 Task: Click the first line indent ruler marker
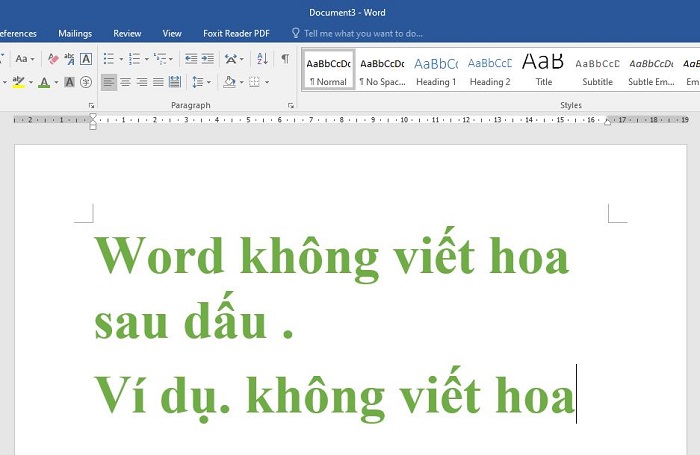pyautogui.click(x=93, y=116)
